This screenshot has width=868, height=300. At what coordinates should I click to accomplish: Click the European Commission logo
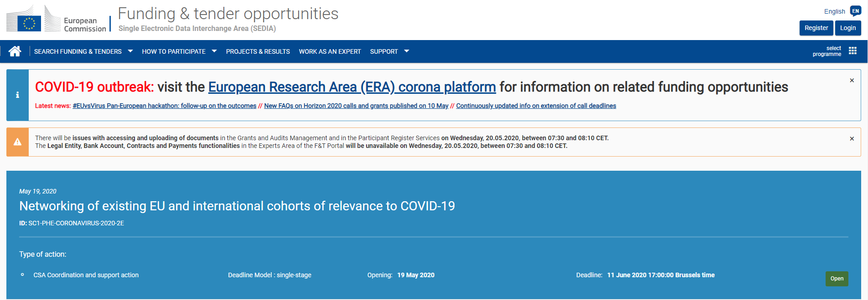click(56, 19)
